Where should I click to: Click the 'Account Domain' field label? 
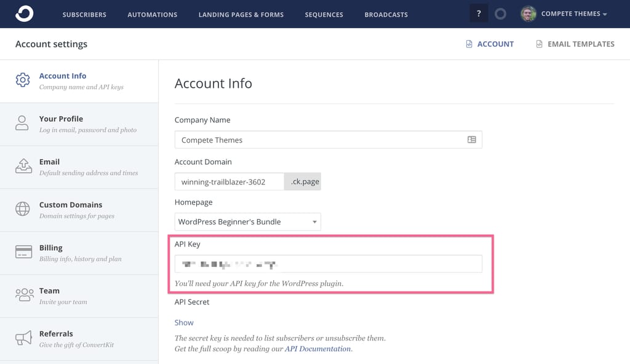click(203, 162)
